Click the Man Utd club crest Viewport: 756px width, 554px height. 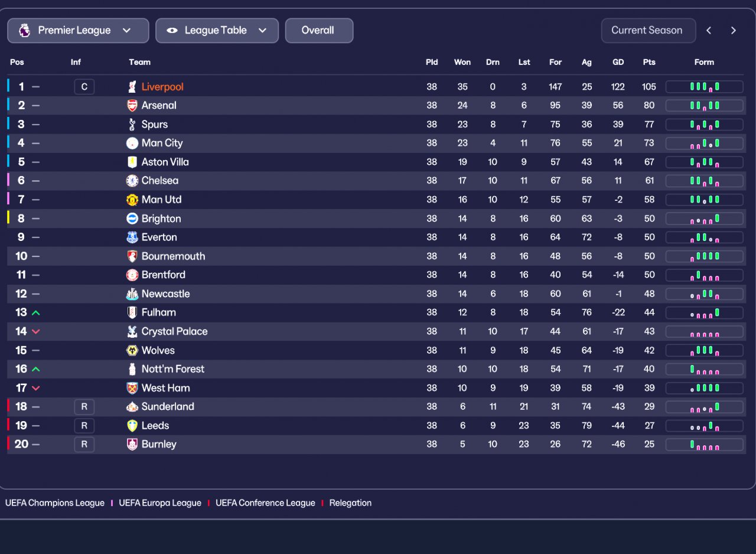[x=132, y=200]
